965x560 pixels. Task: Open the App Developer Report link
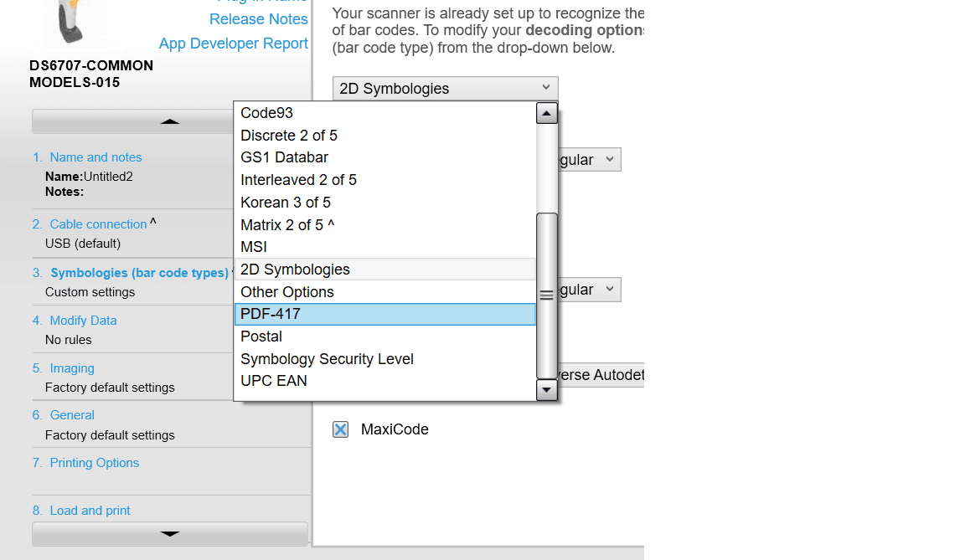pyautogui.click(x=233, y=44)
